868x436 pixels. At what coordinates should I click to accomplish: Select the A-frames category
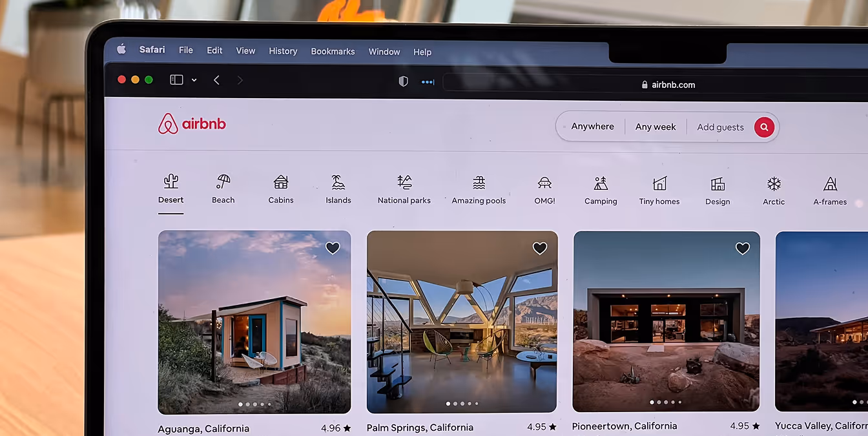point(830,191)
